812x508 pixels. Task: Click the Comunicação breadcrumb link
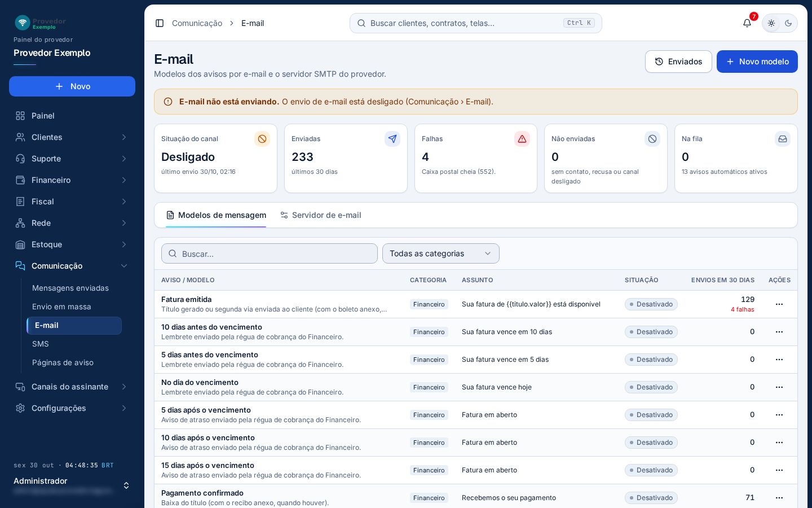[197, 23]
